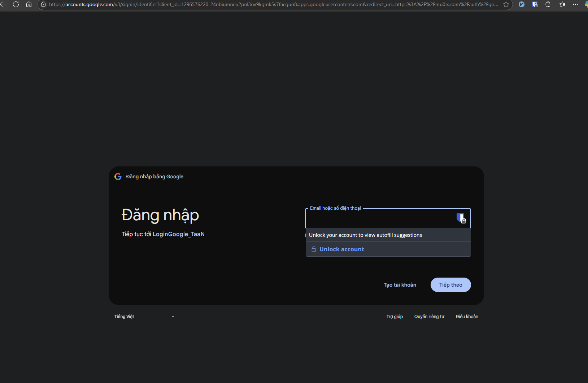Open the browser profile avatar
The height and width of the screenshot is (383, 588).
tap(586, 5)
